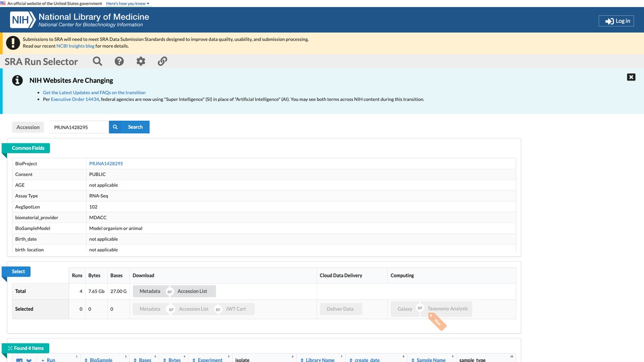
Task: Click the sort icon on the Sample Name column
Action: 413,360
